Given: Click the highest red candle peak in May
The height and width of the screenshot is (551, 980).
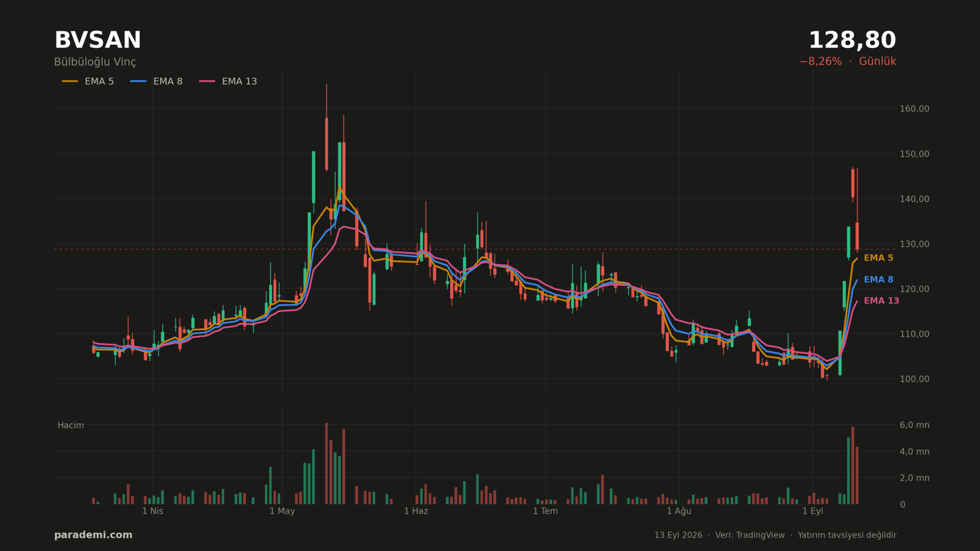Looking at the screenshot, I should coord(326,127).
